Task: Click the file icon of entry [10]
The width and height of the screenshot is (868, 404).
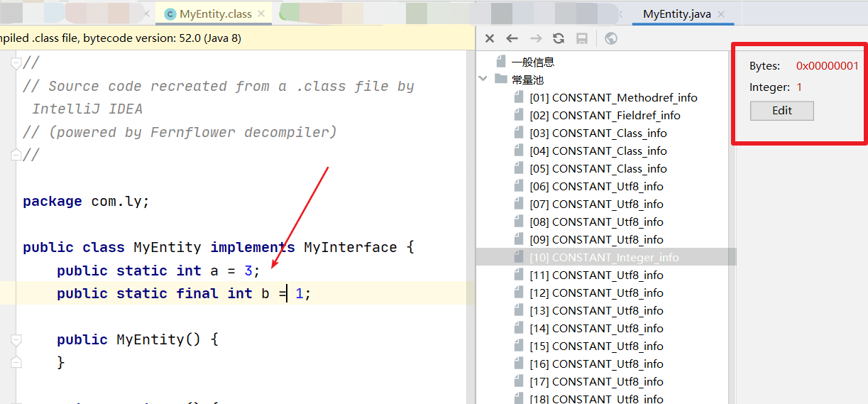Action: tap(519, 257)
